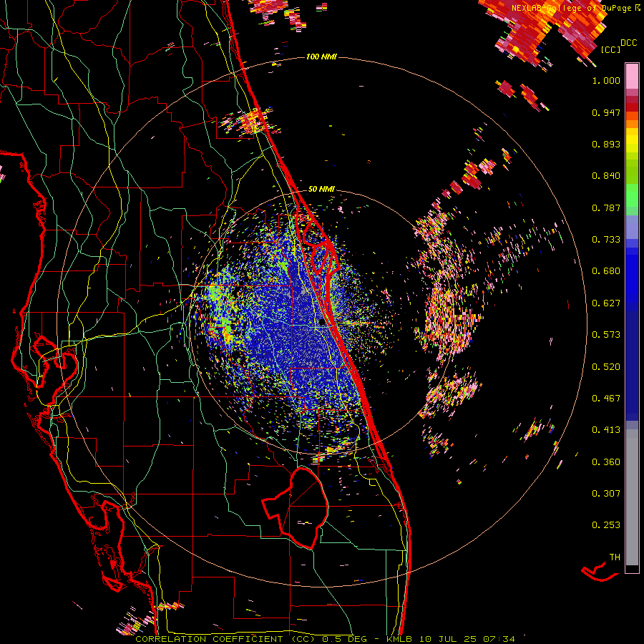Click the 0.680 scale value

click(606, 271)
